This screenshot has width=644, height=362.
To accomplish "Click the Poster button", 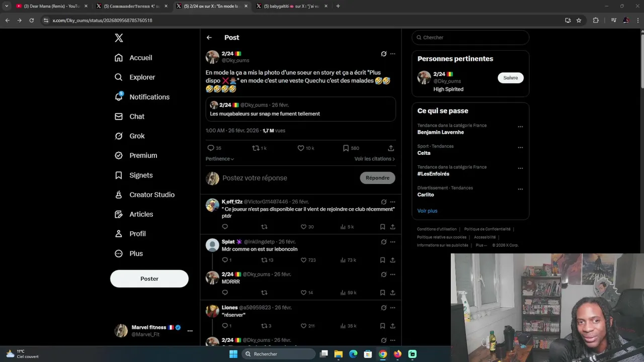I will pos(149,279).
